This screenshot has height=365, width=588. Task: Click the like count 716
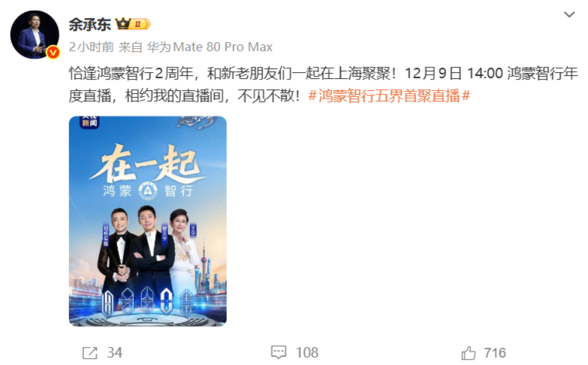pos(495,353)
